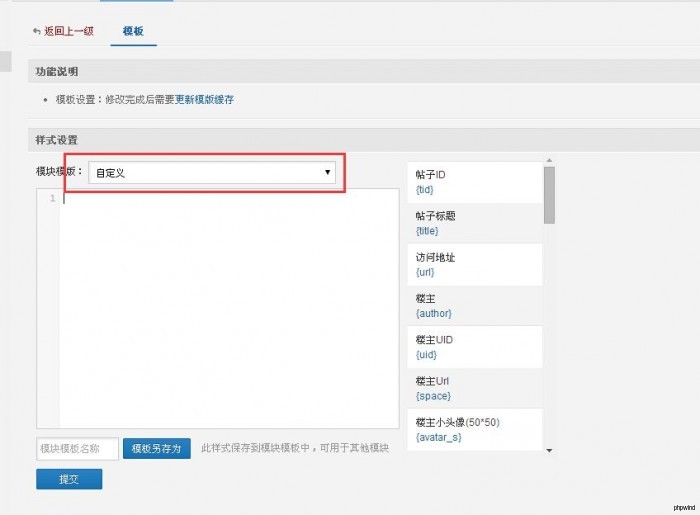
Task: Submit the form with 提交 button
Action: click(x=69, y=479)
